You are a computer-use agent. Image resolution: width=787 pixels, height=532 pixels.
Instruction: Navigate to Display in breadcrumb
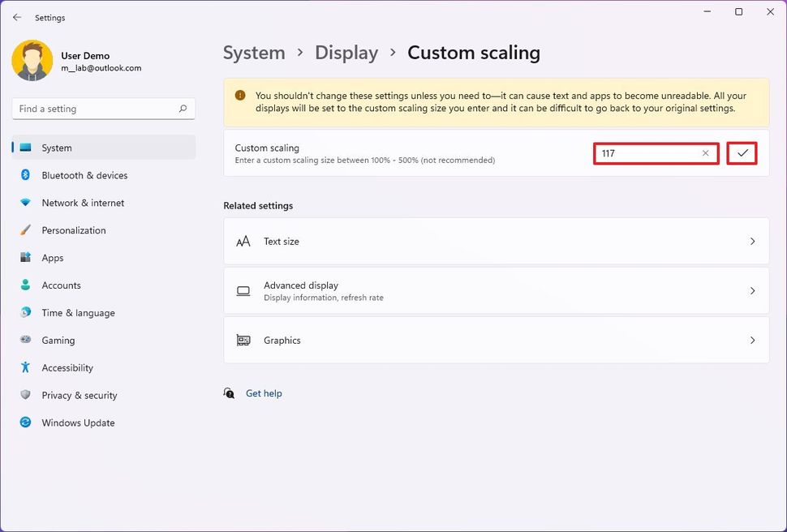pos(346,53)
